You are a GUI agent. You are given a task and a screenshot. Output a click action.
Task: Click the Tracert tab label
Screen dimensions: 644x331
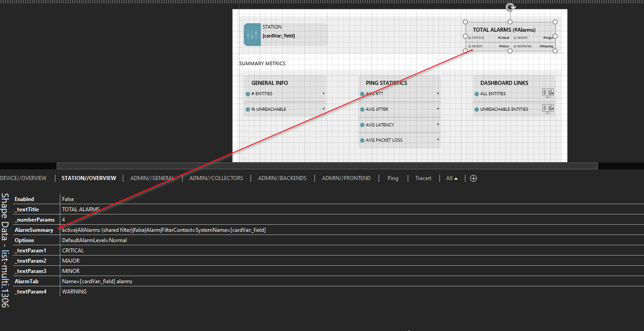point(423,178)
